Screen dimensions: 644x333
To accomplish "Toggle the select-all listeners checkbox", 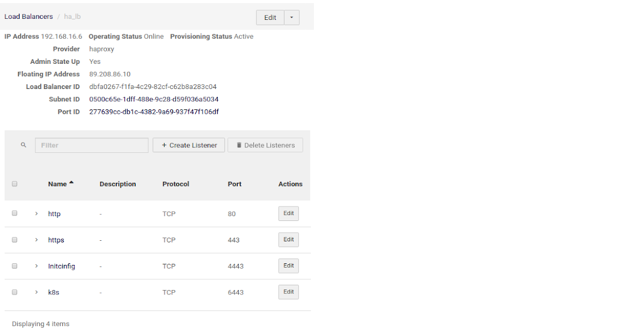I will click(14, 184).
